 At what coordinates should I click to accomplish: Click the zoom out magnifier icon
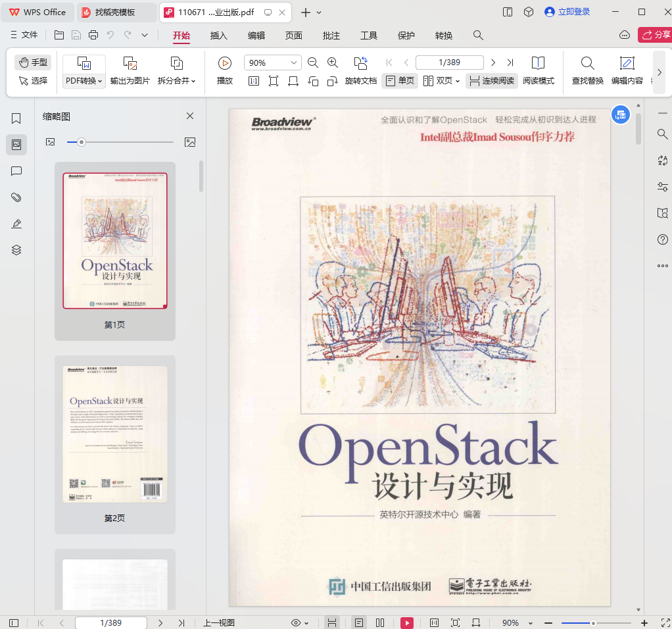click(x=313, y=63)
